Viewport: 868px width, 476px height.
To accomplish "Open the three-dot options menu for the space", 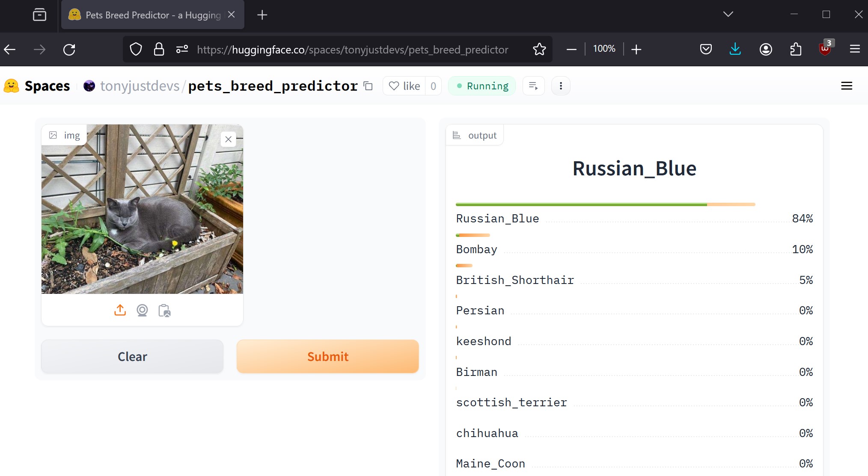I will [x=561, y=86].
